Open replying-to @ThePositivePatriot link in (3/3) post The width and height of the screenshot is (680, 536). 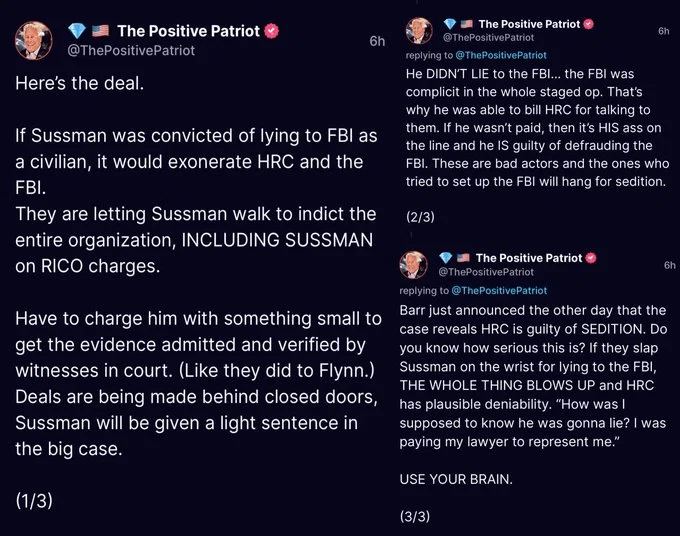click(499, 291)
